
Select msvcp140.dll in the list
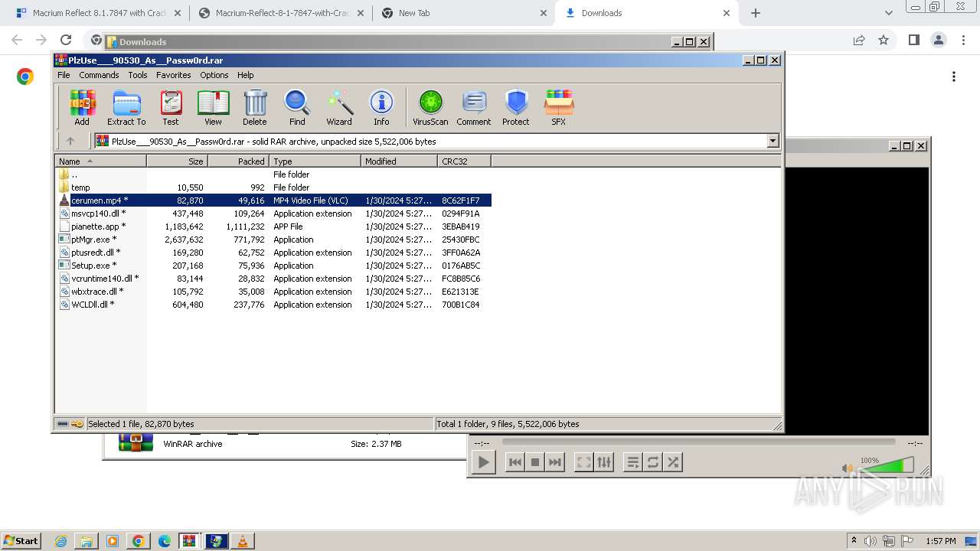[x=274, y=214]
